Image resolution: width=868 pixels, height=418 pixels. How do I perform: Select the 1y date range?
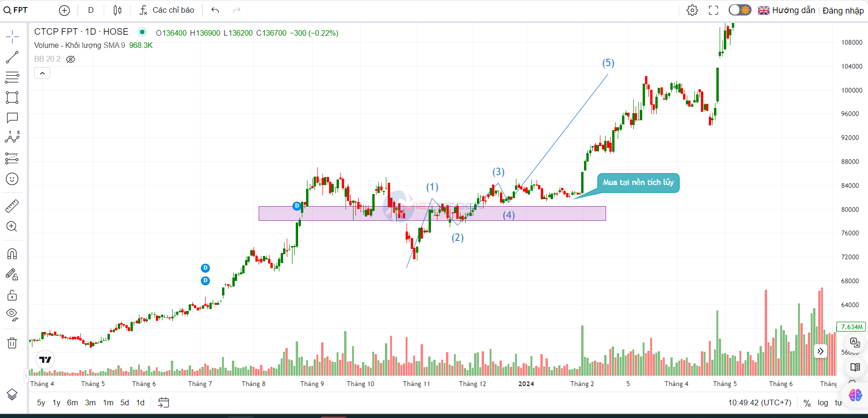coord(56,403)
